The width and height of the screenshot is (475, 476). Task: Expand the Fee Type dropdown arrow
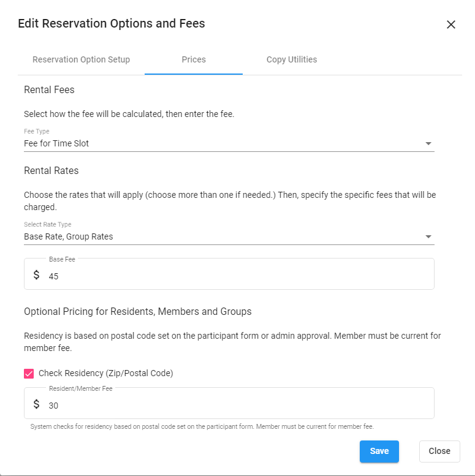pyautogui.click(x=428, y=144)
